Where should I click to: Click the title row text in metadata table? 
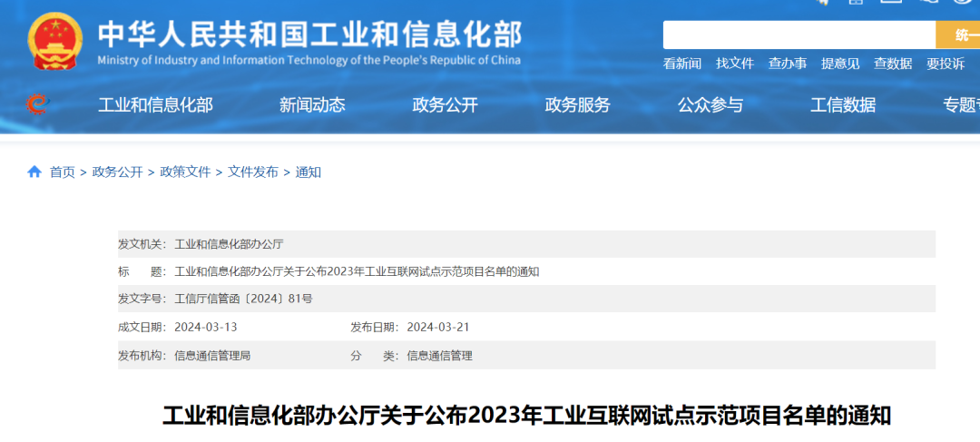pos(357,271)
